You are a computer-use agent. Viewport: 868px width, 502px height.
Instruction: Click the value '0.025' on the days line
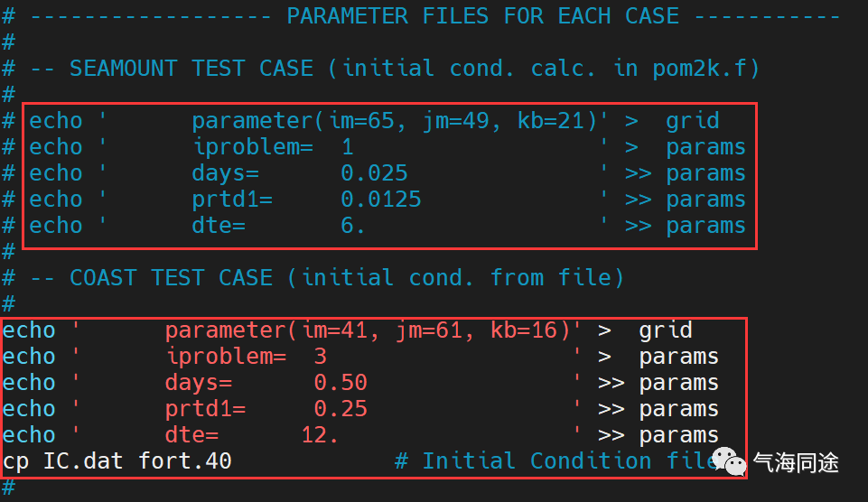(374, 173)
